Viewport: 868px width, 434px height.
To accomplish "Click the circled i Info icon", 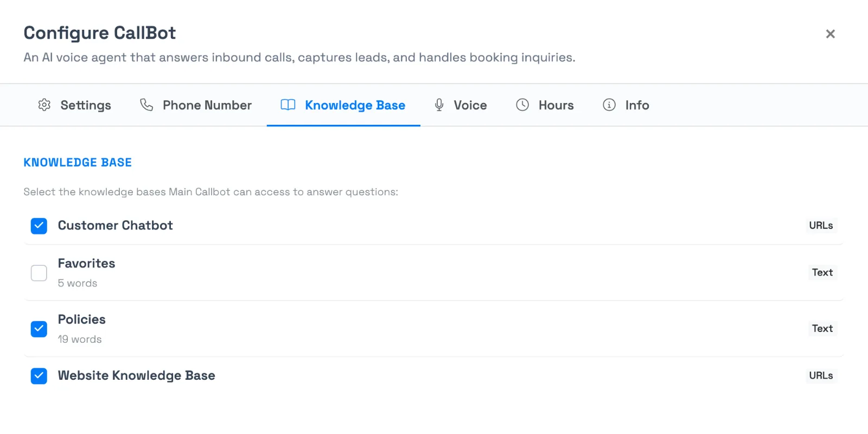I will [609, 105].
